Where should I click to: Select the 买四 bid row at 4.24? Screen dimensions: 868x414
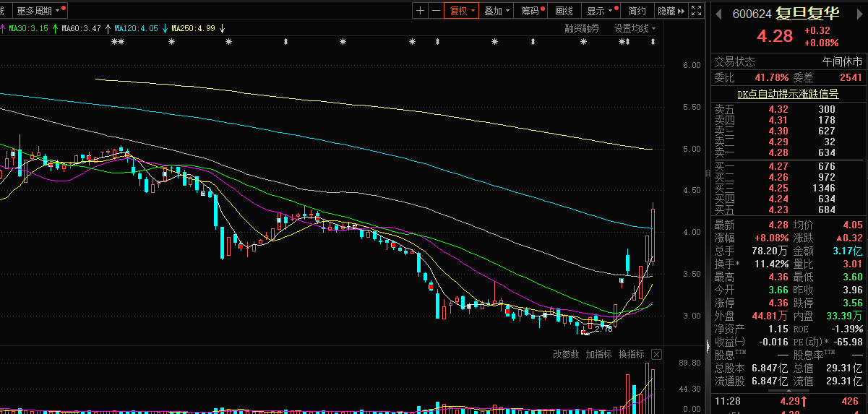point(788,199)
